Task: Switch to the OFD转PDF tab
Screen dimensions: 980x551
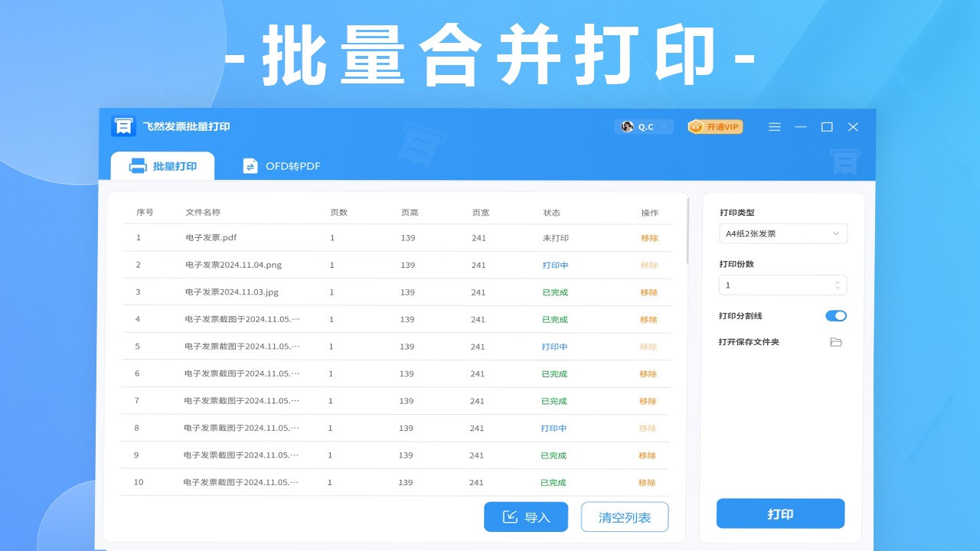Action: pos(282,166)
